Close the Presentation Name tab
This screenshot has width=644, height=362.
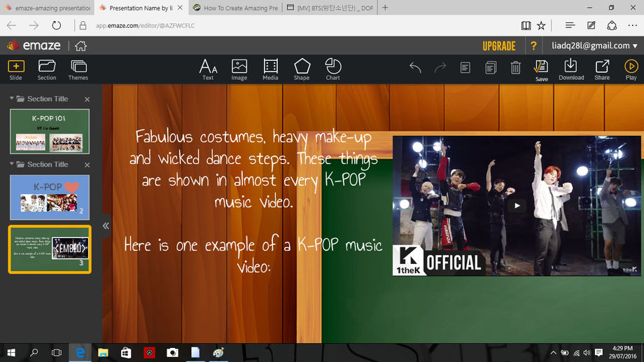181,8
